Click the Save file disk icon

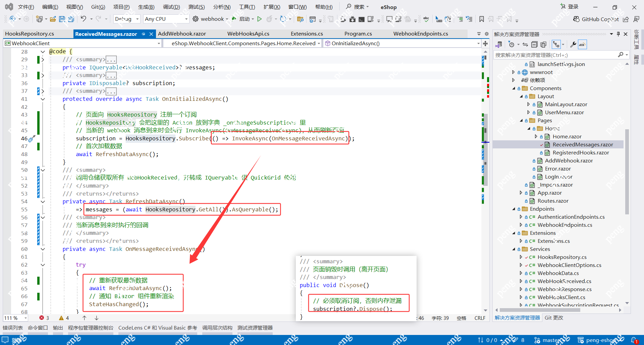tap(62, 19)
